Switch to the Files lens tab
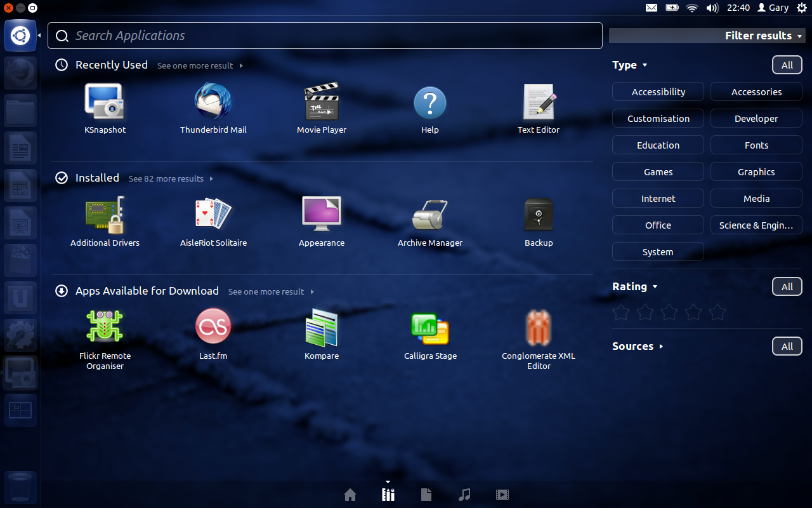This screenshot has height=508, width=812. pyautogui.click(x=426, y=495)
